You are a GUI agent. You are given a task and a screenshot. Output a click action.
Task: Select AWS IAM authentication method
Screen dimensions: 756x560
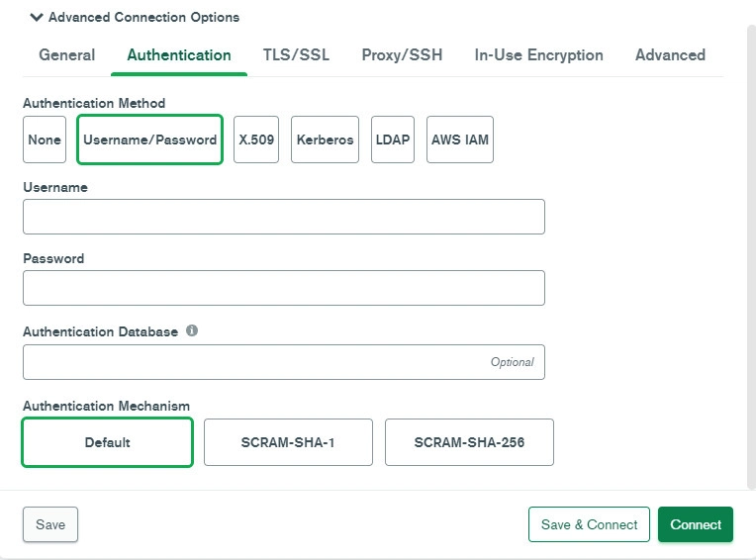[x=460, y=140]
